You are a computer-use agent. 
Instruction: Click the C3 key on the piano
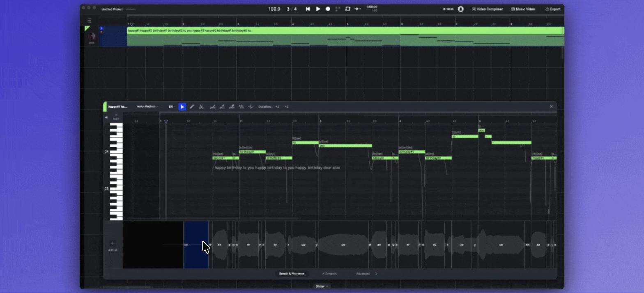[x=116, y=189]
